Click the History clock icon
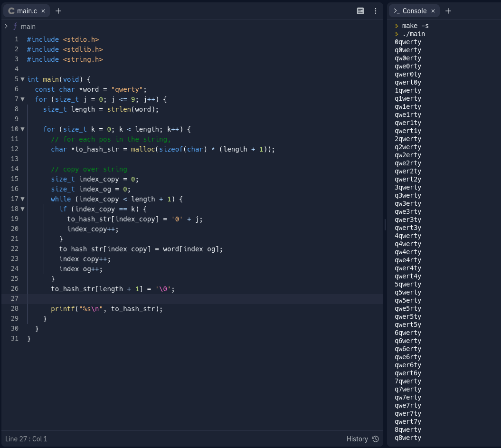 (376, 439)
